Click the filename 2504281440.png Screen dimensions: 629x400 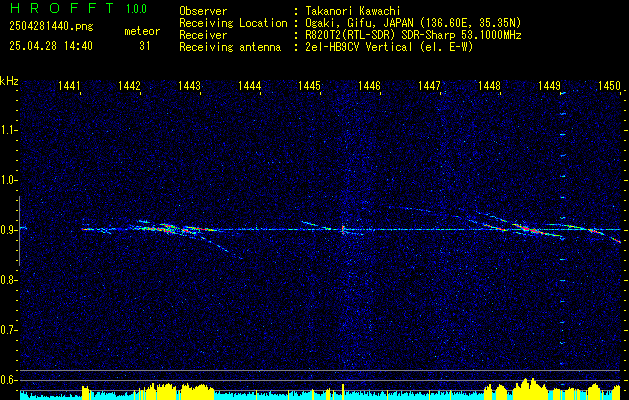coord(51,27)
